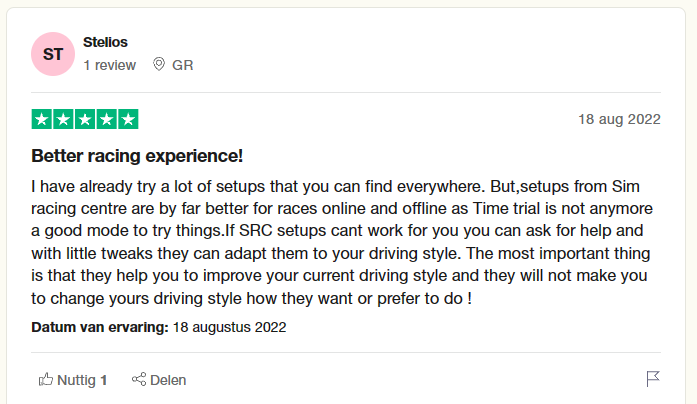697x404 pixels.
Task: Click the 'Datum van ervaring' label
Action: point(100,327)
